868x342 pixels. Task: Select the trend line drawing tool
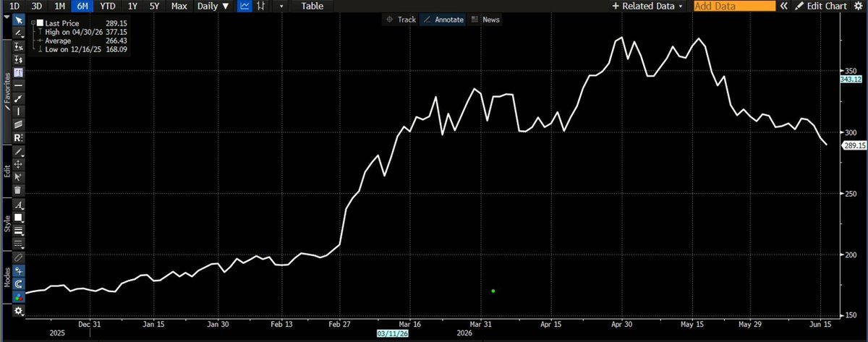click(19, 33)
